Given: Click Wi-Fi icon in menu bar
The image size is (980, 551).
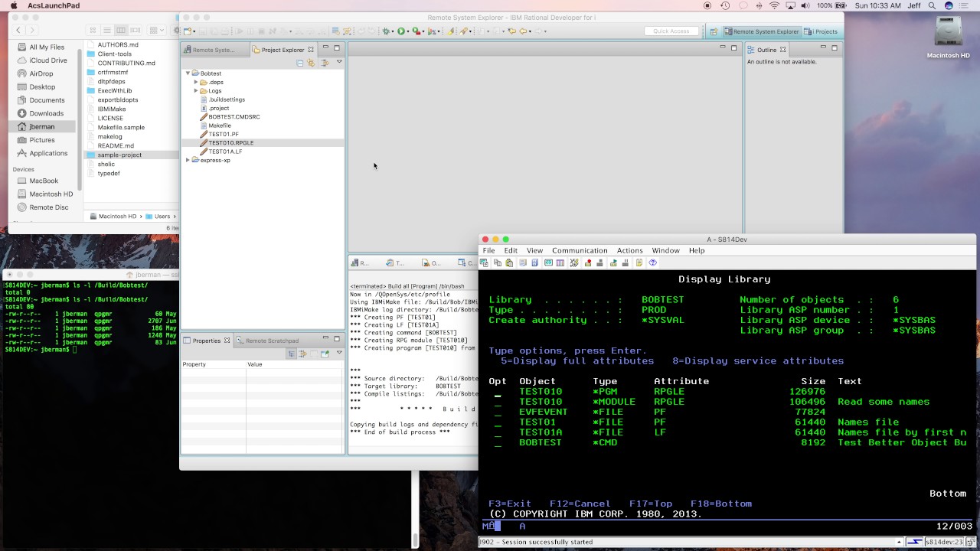Looking at the screenshot, I should click(774, 5).
